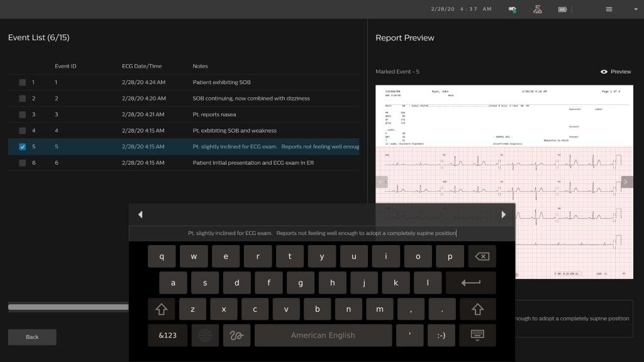The image size is (644, 362).
Task: Switch to &123 symbols keyboard
Action: click(x=167, y=336)
